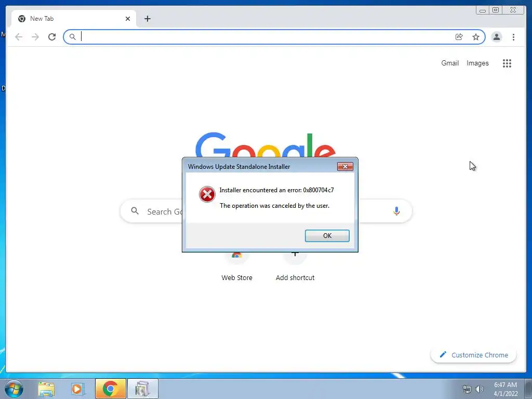Click 'The operation was canceled by the user.' text
The image size is (532, 399).
274,206
